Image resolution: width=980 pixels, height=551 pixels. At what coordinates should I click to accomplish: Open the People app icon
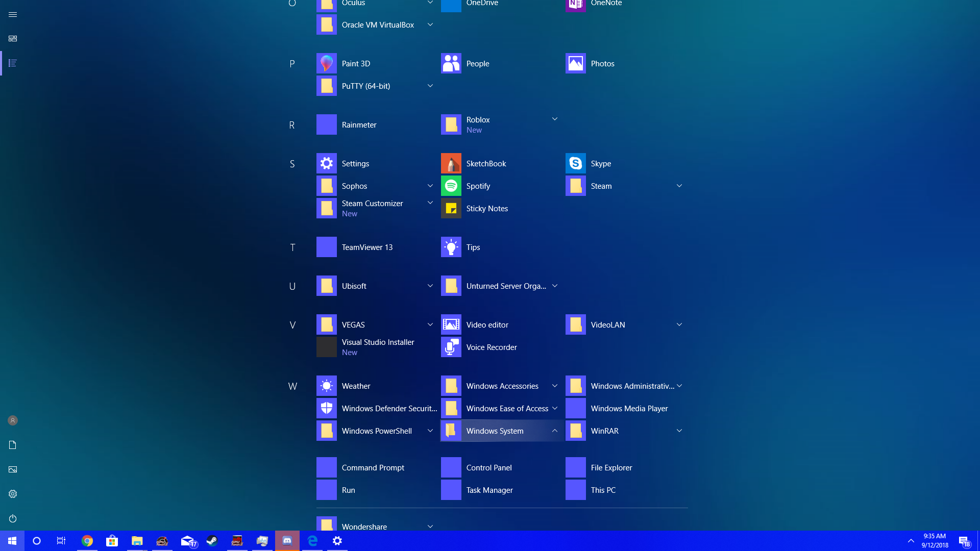pos(451,63)
